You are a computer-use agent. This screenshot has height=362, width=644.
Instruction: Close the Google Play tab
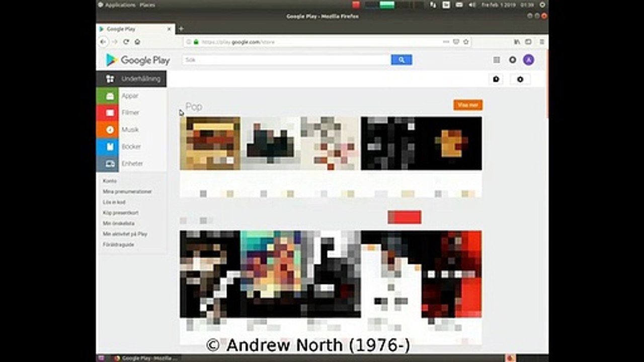pos(169,29)
